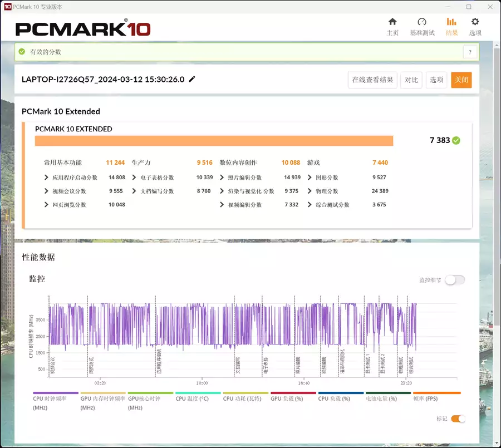Click the pencil icon to rename result

(192, 79)
